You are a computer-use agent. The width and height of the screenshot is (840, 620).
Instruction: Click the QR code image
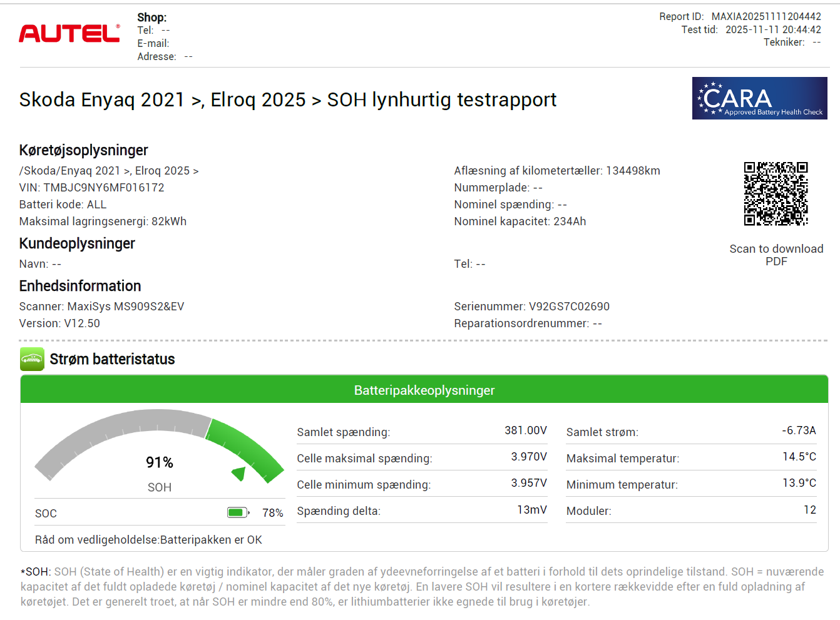(x=776, y=194)
